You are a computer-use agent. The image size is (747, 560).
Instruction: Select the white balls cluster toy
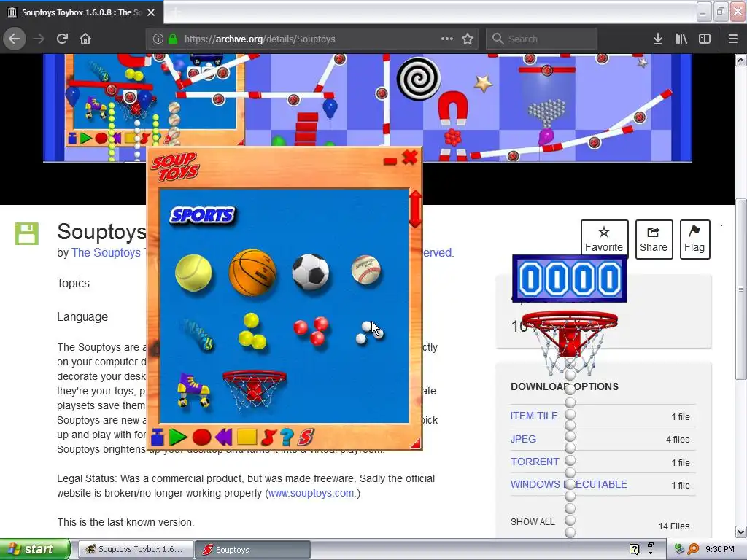pos(369,332)
